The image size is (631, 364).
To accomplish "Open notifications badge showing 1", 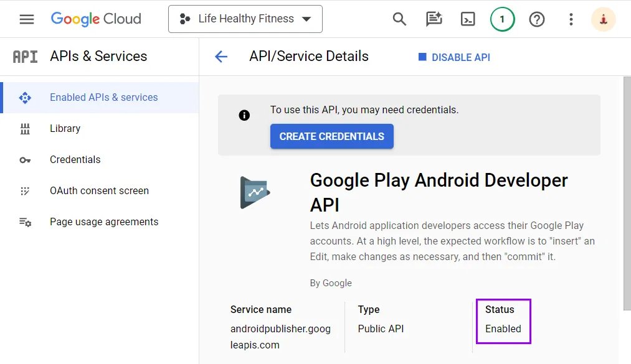I will click(502, 19).
